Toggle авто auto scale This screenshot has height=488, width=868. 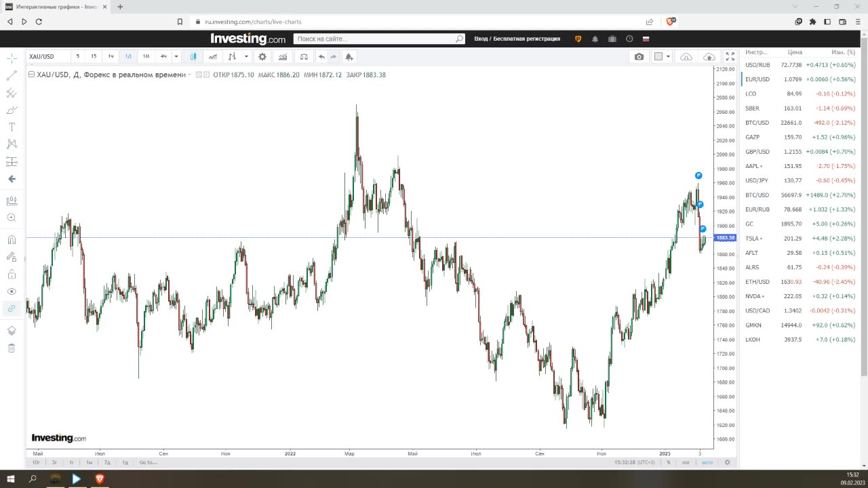707,462
